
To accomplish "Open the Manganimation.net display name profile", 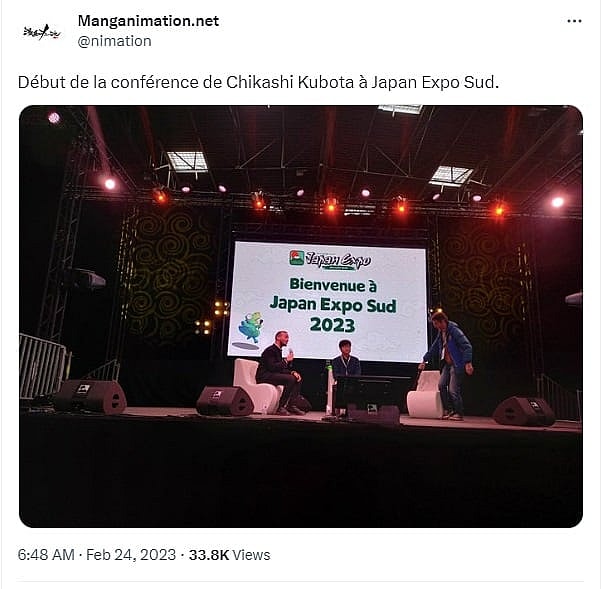I will pos(148,21).
